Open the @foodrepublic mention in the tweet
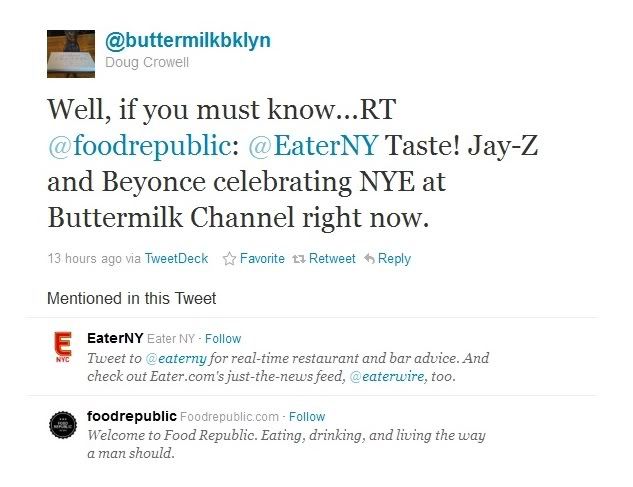 click(139, 145)
